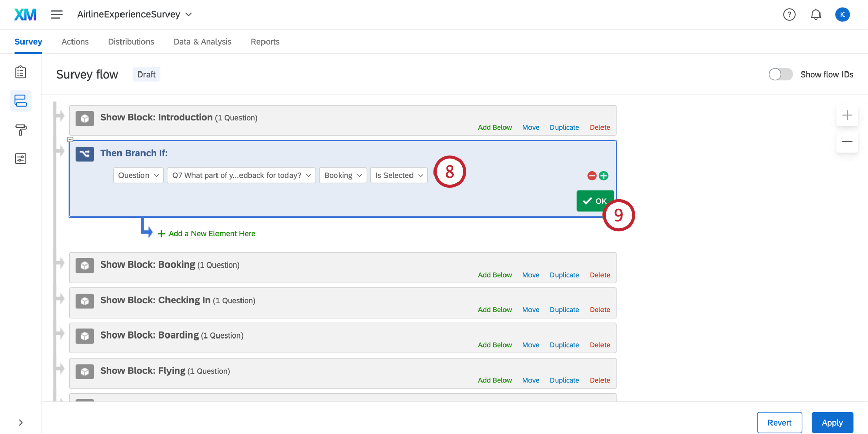Open the hamburger navigation menu
868x434 pixels.
[x=57, y=14]
